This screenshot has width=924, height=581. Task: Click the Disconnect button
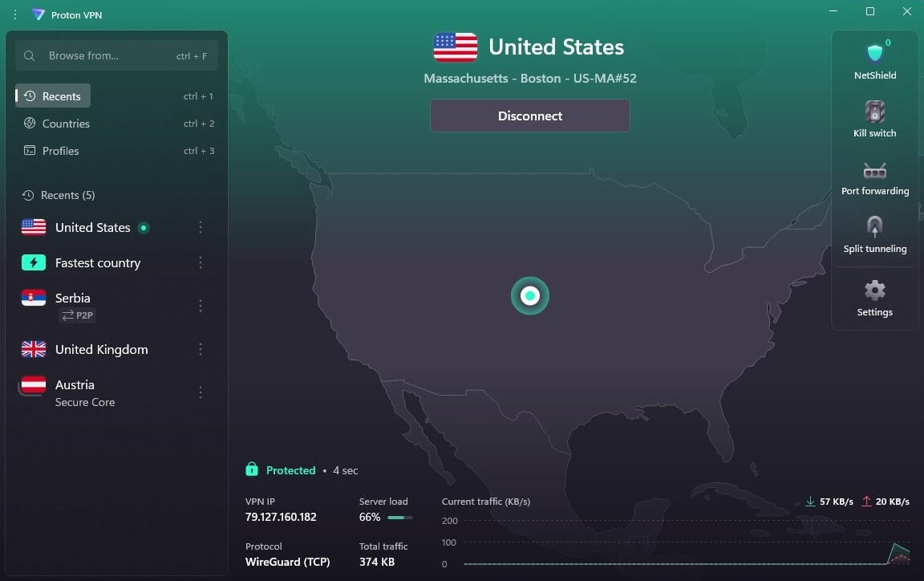(529, 116)
